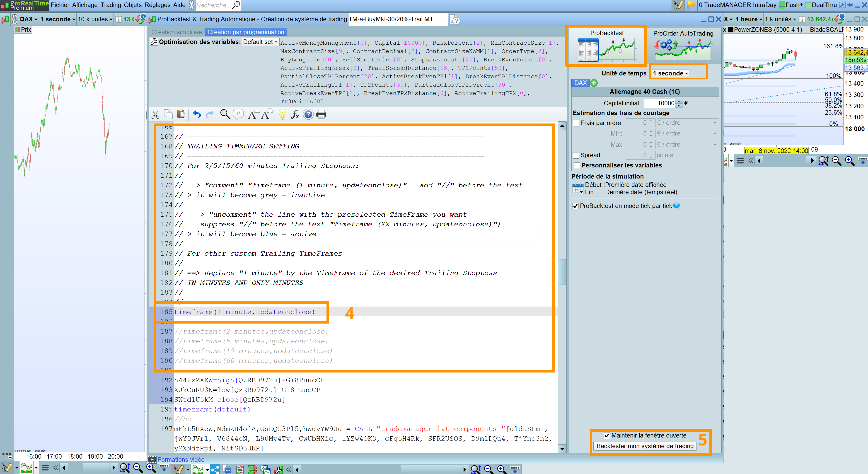Cut selected code with scissors icon
This screenshot has width=868, height=474.
tap(155, 115)
